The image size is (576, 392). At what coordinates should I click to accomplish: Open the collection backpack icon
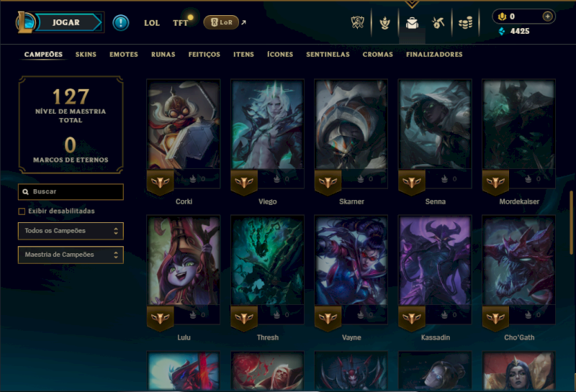[x=412, y=23]
